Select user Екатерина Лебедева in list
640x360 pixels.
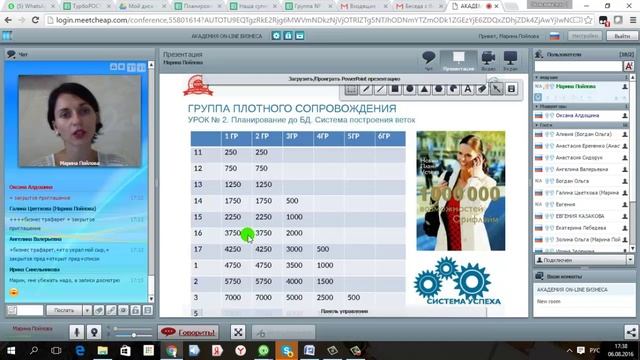(x=582, y=228)
